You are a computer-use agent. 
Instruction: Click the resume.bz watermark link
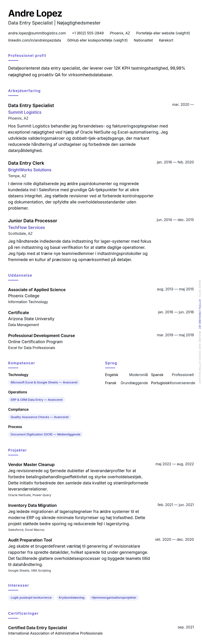[x=199, y=310]
